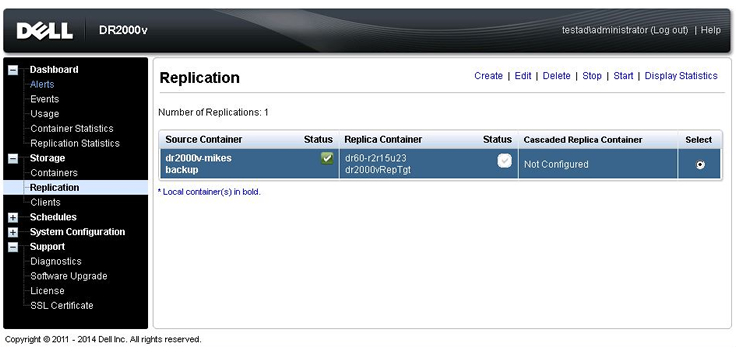Click the Stop replication link
Image resolution: width=736 pixels, height=363 pixels.
pos(592,76)
